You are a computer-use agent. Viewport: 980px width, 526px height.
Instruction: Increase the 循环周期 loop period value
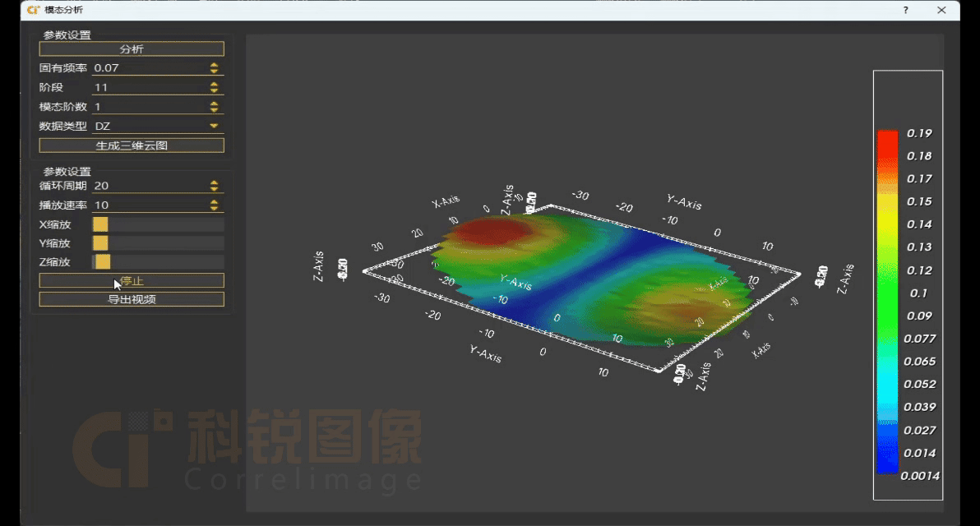215,182
